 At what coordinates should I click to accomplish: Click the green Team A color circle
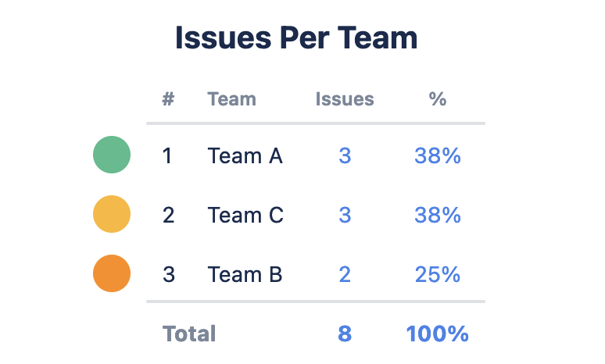click(x=112, y=155)
